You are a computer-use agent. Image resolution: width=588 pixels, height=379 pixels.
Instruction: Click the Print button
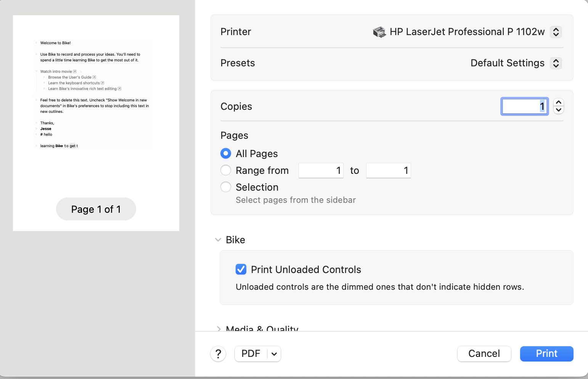click(546, 354)
